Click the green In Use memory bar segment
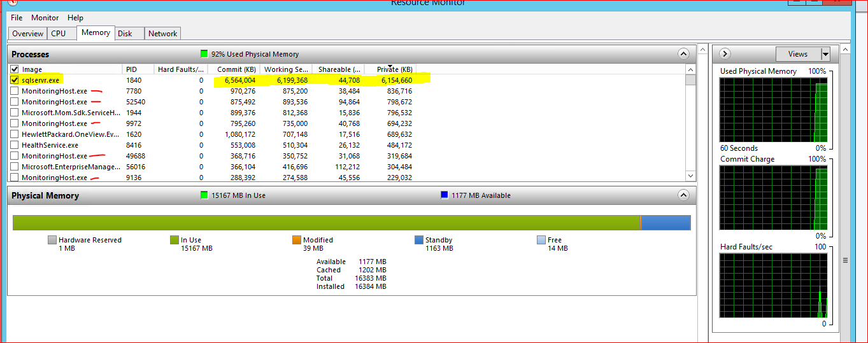868x343 pixels. (x=326, y=223)
